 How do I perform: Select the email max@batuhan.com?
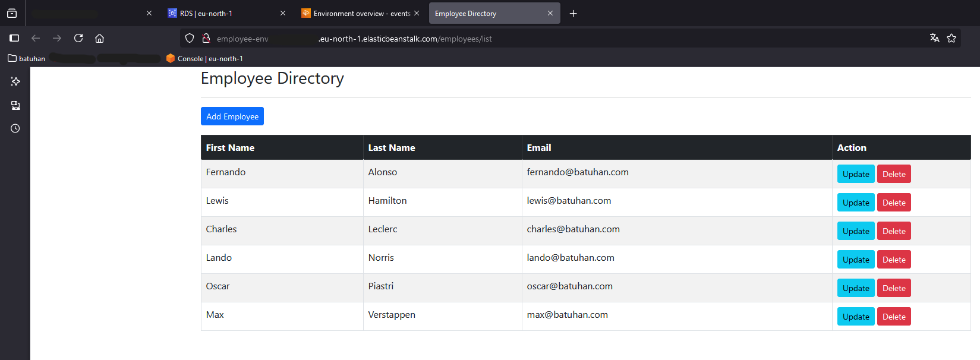tap(567, 315)
